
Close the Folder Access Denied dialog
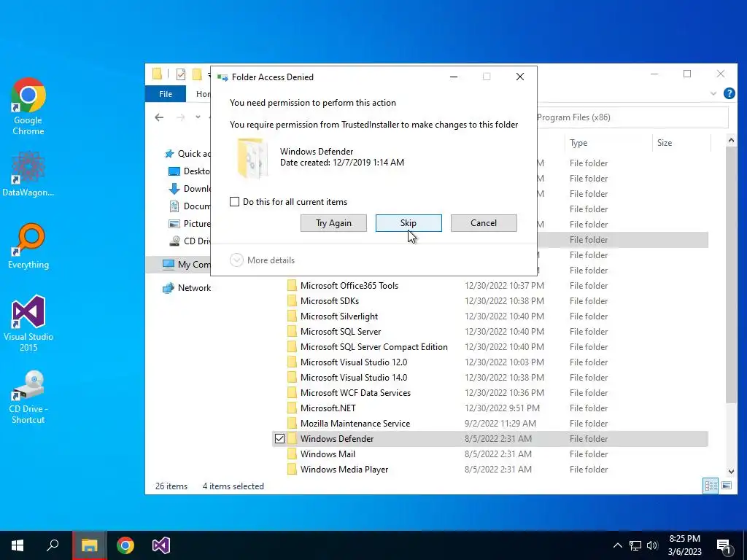click(x=519, y=77)
